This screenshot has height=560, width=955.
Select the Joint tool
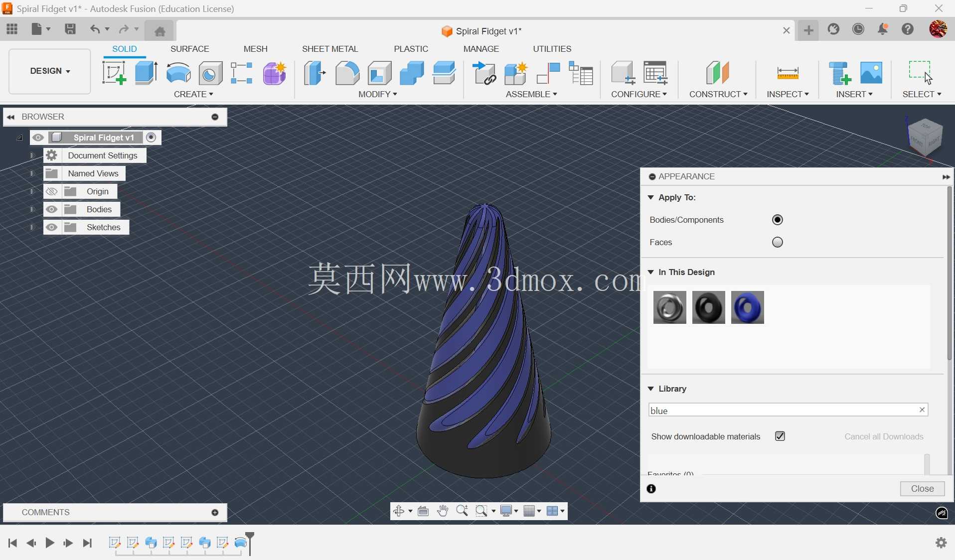548,73
